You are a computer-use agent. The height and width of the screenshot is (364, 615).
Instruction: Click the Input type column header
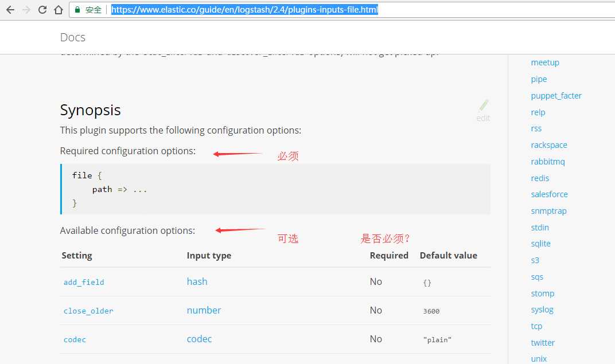(x=209, y=256)
